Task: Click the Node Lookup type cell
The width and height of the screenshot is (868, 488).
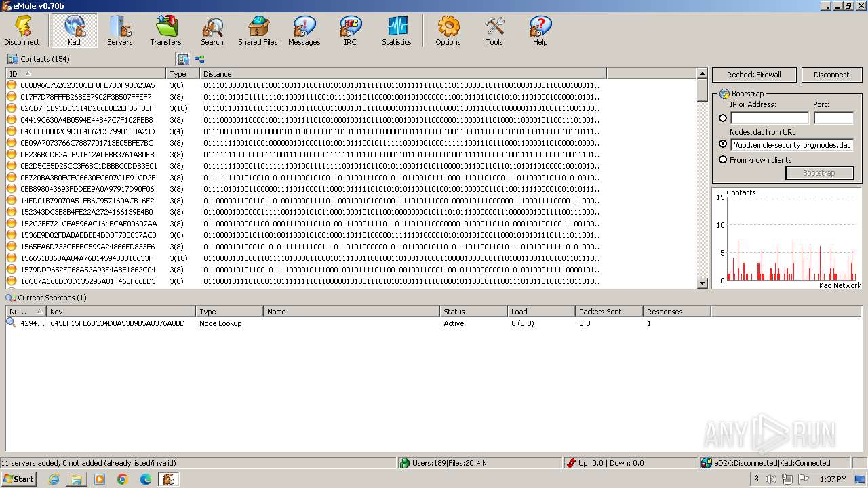Action: 220,323
